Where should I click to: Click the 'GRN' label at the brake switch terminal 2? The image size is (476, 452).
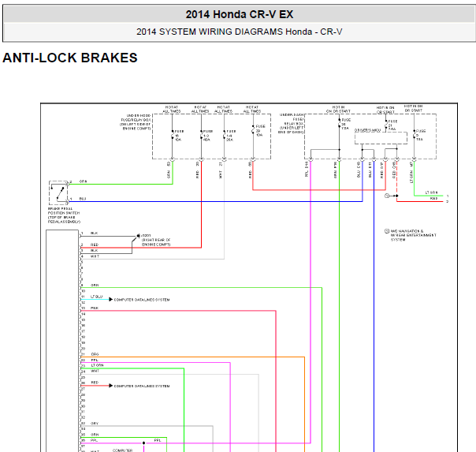point(83,181)
